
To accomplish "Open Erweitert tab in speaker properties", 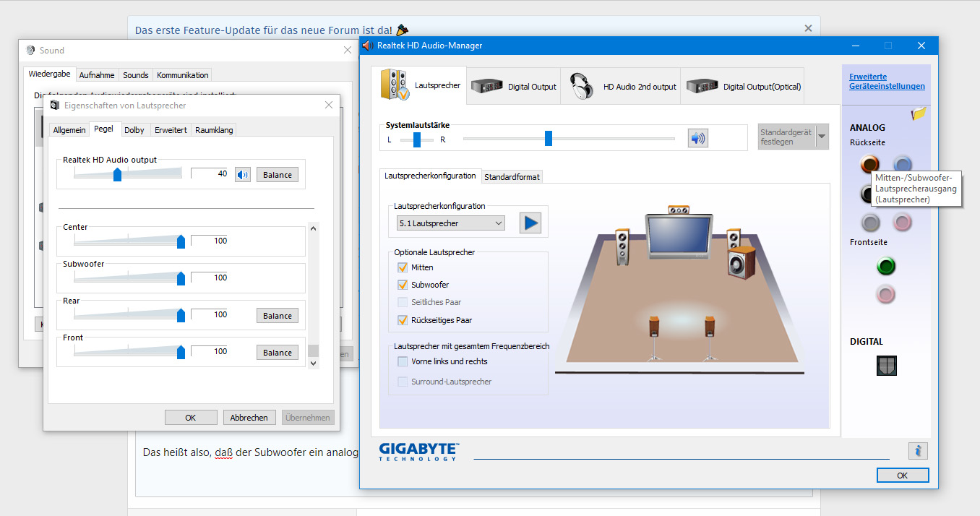I will (171, 130).
